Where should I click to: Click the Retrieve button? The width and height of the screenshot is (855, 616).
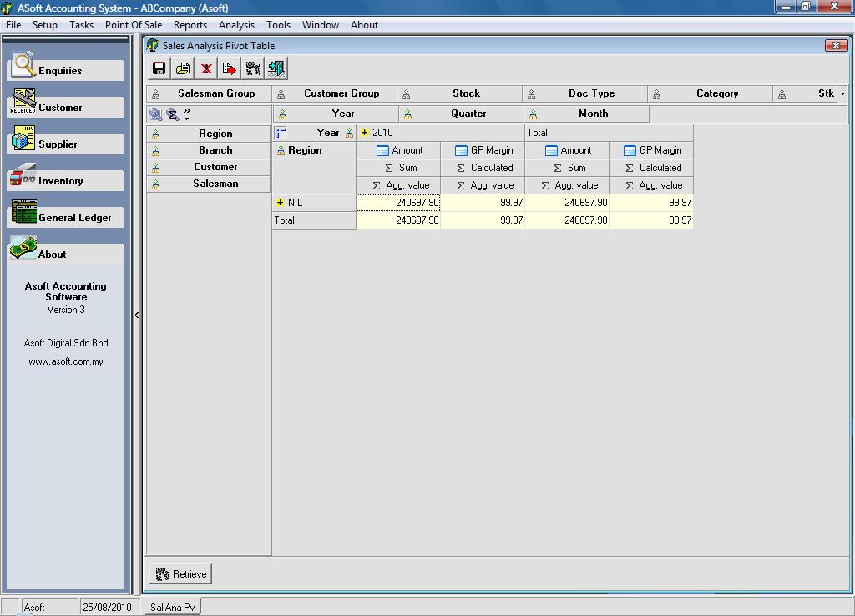[181, 574]
